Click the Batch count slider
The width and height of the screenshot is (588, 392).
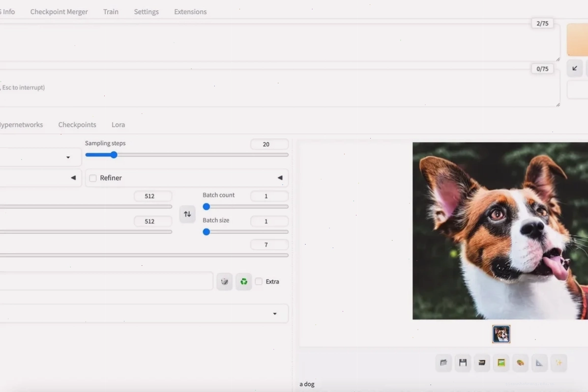coord(246,206)
